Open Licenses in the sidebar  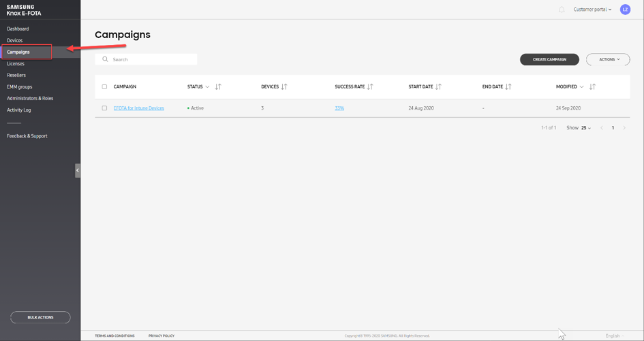coord(16,63)
